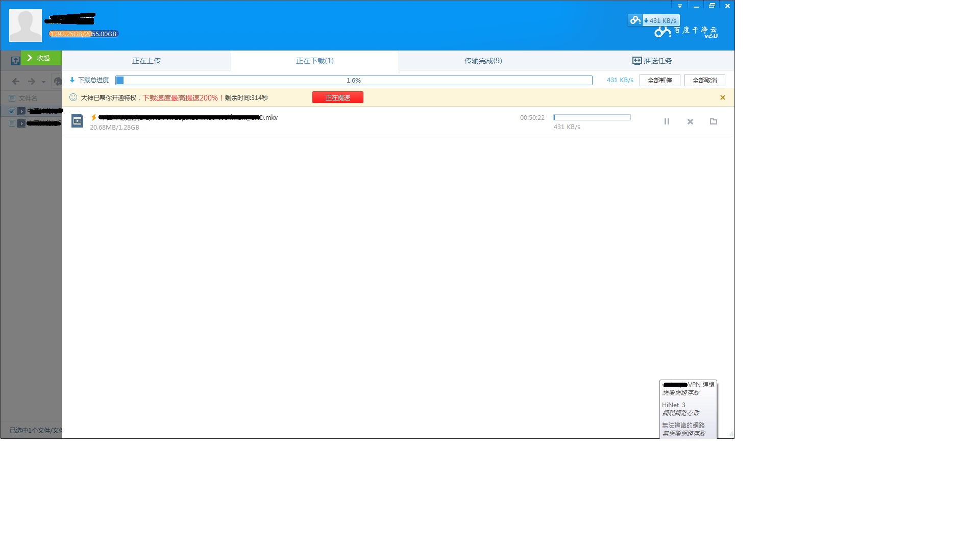
Task: Collapse the panel with the green 收起 button
Action: [41, 58]
